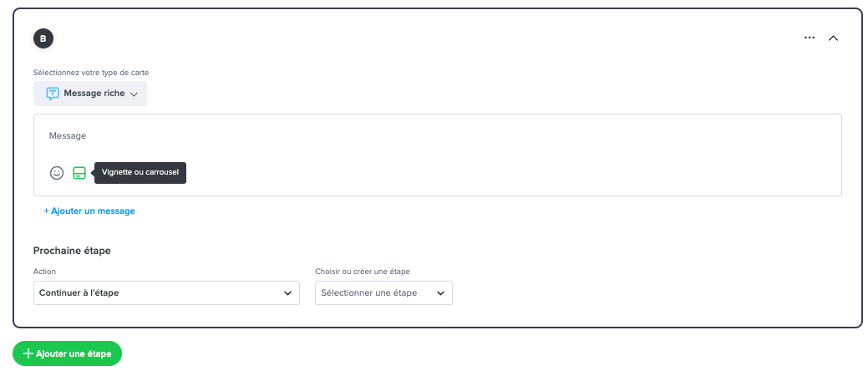Viewport: 868px width, 376px height.
Task: Click the Sélectionnez votre type de carte label
Action: coord(91,73)
